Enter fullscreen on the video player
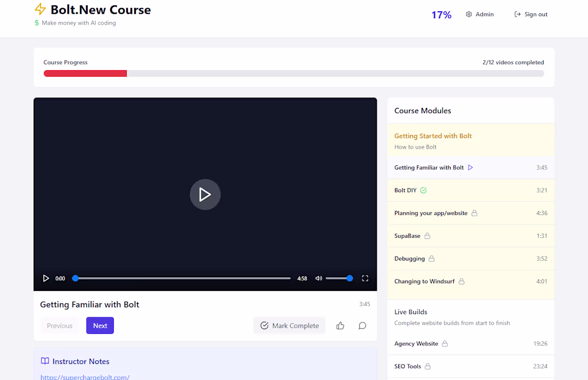This screenshot has width=588, height=380. [x=365, y=278]
